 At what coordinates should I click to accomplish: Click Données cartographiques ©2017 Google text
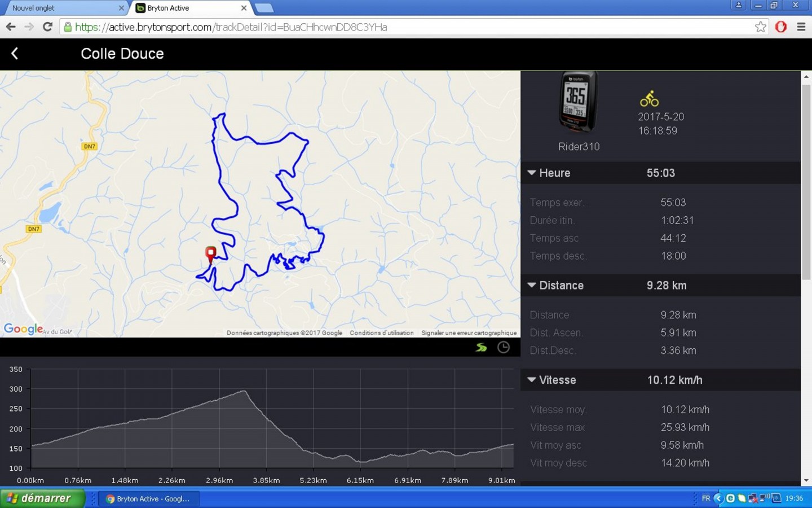[284, 333]
